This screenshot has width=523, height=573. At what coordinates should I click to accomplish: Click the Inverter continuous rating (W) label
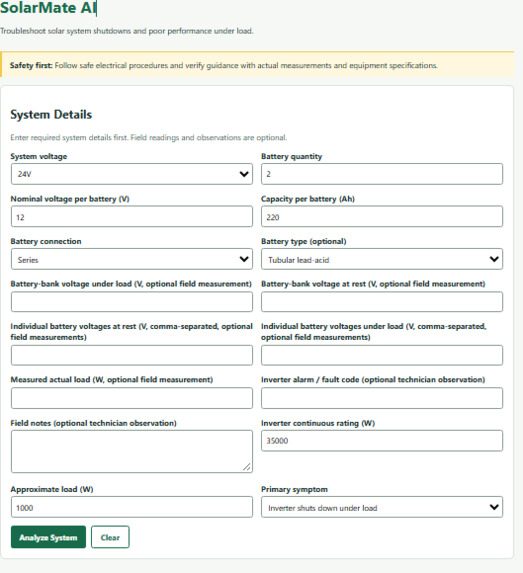318,423
